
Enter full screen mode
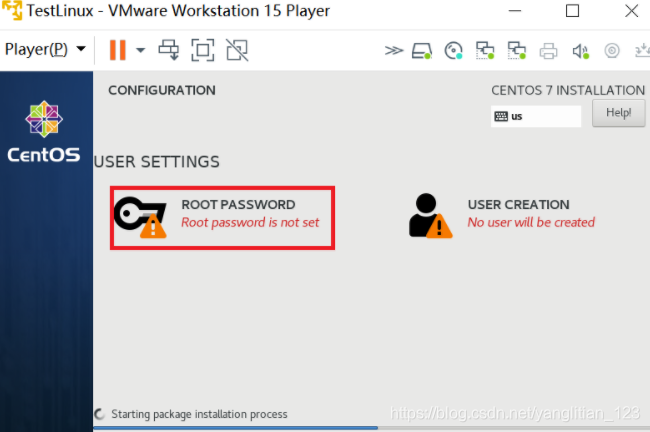(203, 50)
